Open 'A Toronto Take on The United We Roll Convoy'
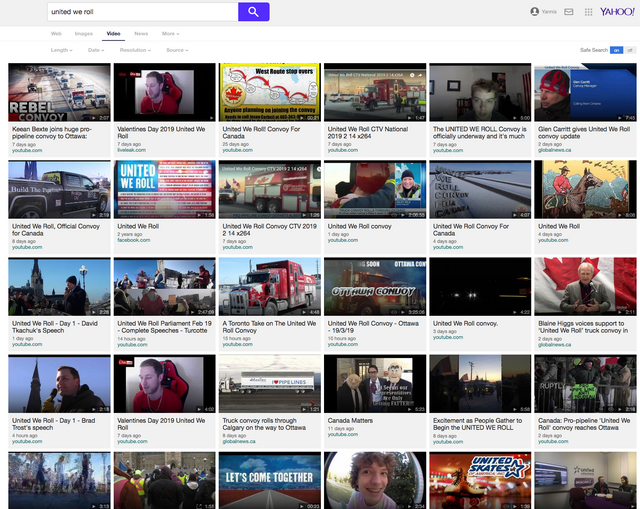Viewport: 640px width, 509px height. [269, 327]
